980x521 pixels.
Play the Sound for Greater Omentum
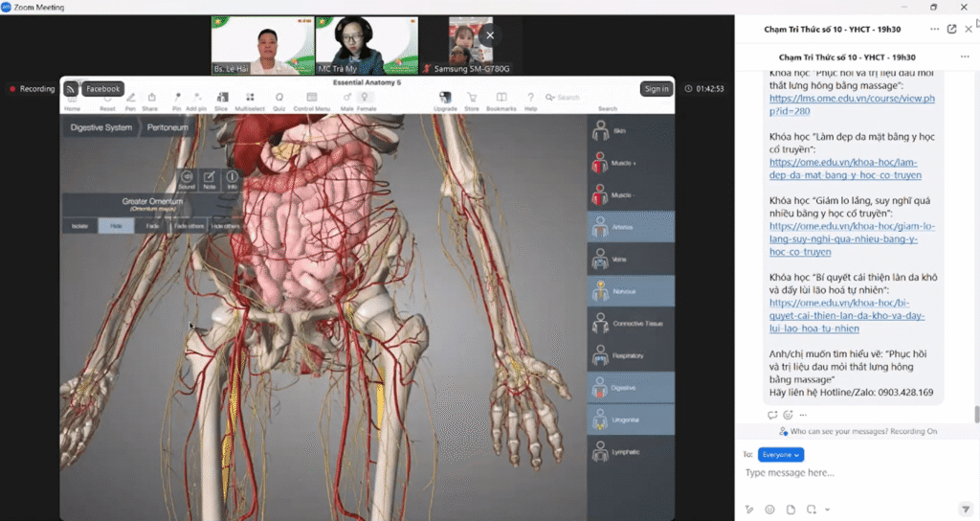click(x=187, y=178)
